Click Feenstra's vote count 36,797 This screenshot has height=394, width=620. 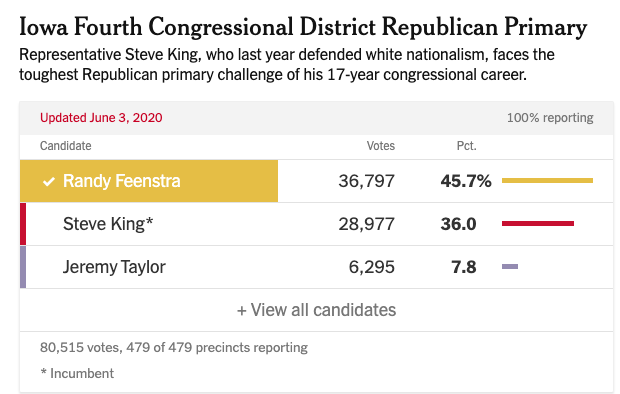pyautogui.click(x=367, y=181)
